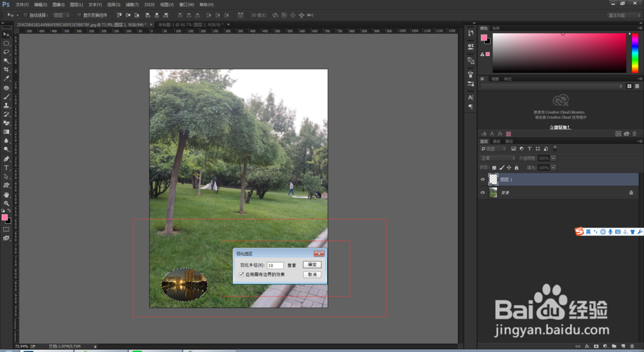Select the 图层 1 layer thumbnail
Image resolution: width=644 pixels, height=352 pixels.
click(493, 179)
